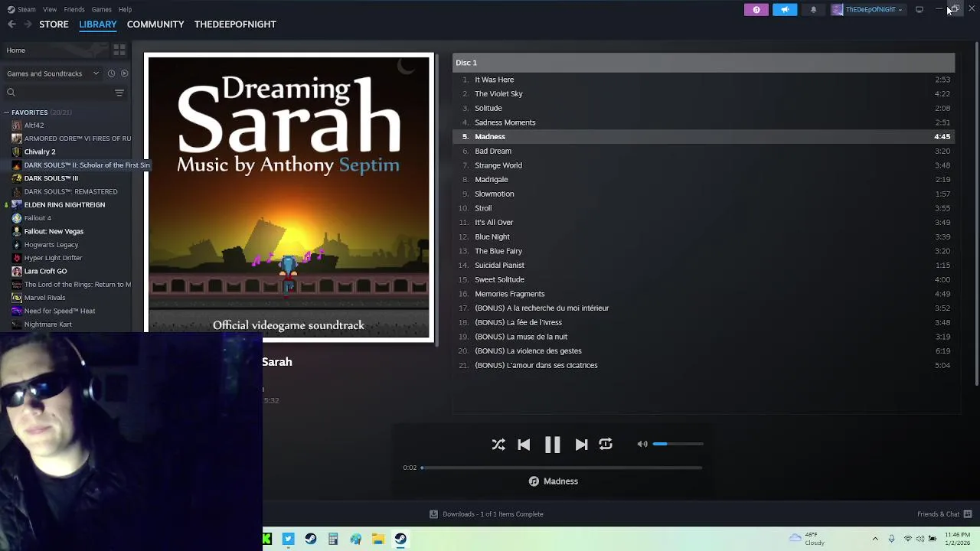980x551 pixels.
Task: Open the Friends menu
Action: (x=74, y=9)
